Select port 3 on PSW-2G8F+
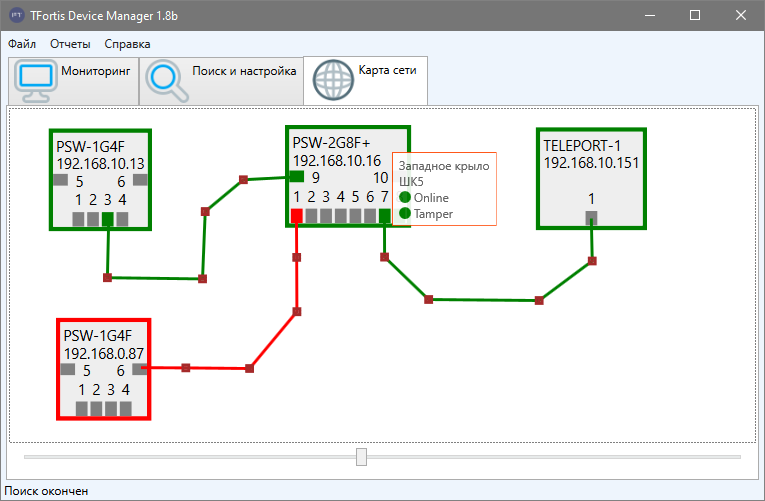Screen dimensions: 765x501 (x=326, y=216)
